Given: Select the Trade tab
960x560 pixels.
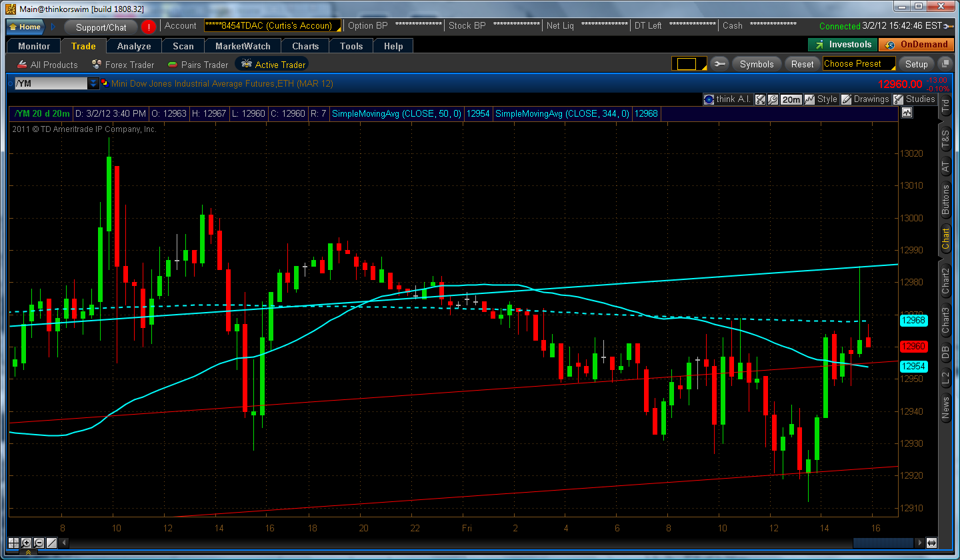Looking at the screenshot, I should [x=83, y=46].
